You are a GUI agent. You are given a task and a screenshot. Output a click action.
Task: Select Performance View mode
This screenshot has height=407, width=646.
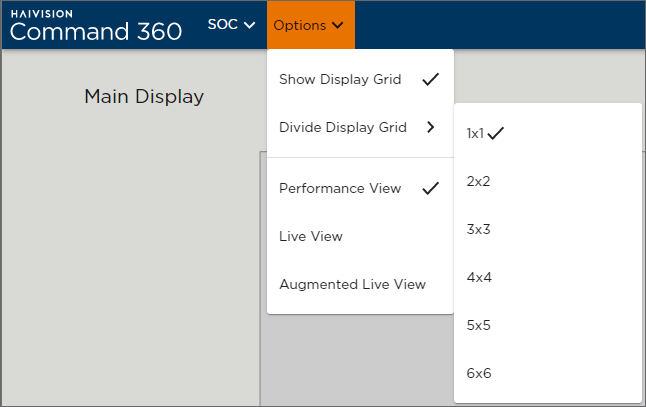[x=340, y=188]
